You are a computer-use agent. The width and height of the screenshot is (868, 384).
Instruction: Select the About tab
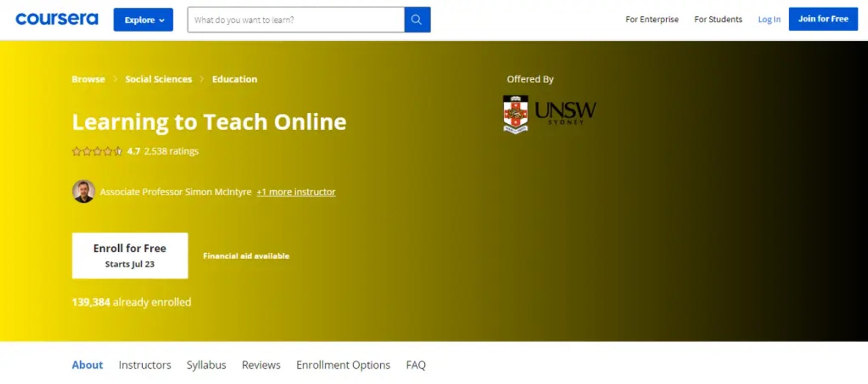87,365
